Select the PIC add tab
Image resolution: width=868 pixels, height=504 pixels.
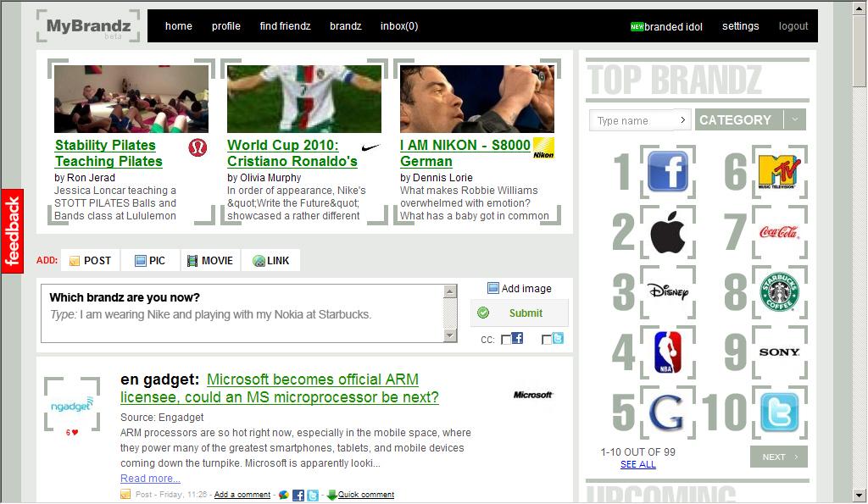150,261
